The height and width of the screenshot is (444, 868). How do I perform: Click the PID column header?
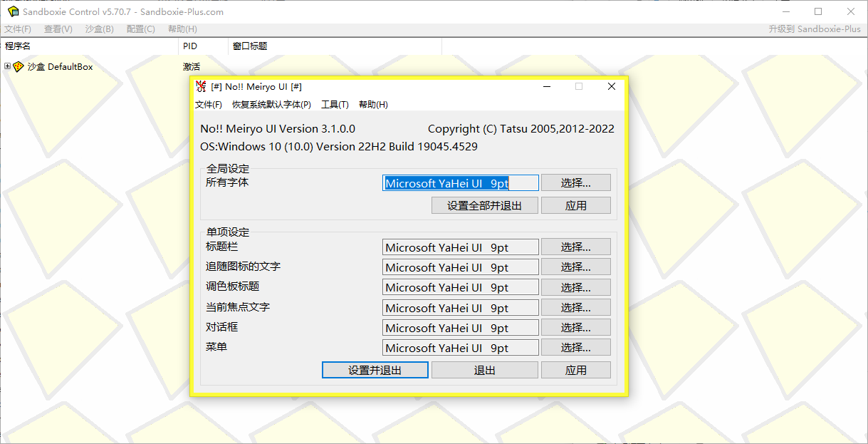tap(190, 46)
